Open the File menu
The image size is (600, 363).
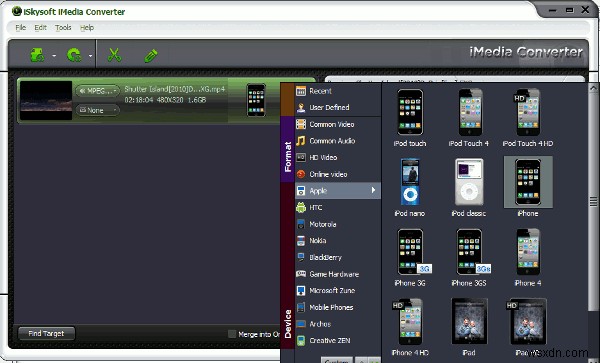pos(21,28)
